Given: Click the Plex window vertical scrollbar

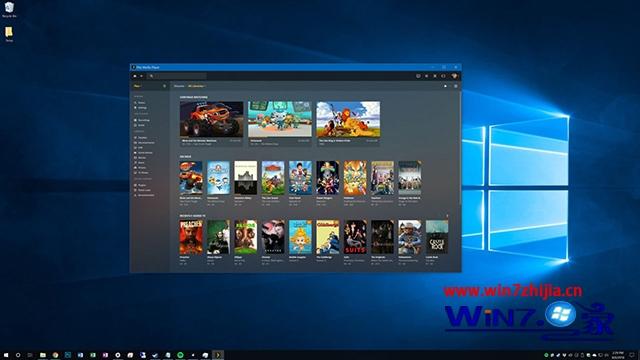Looking at the screenshot, I should [460, 147].
